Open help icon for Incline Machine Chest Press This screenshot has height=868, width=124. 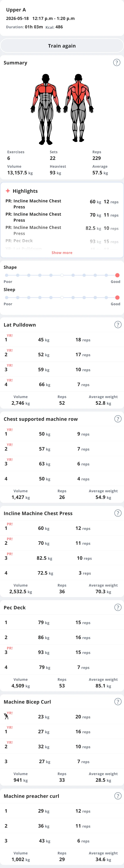coord(118,513)
